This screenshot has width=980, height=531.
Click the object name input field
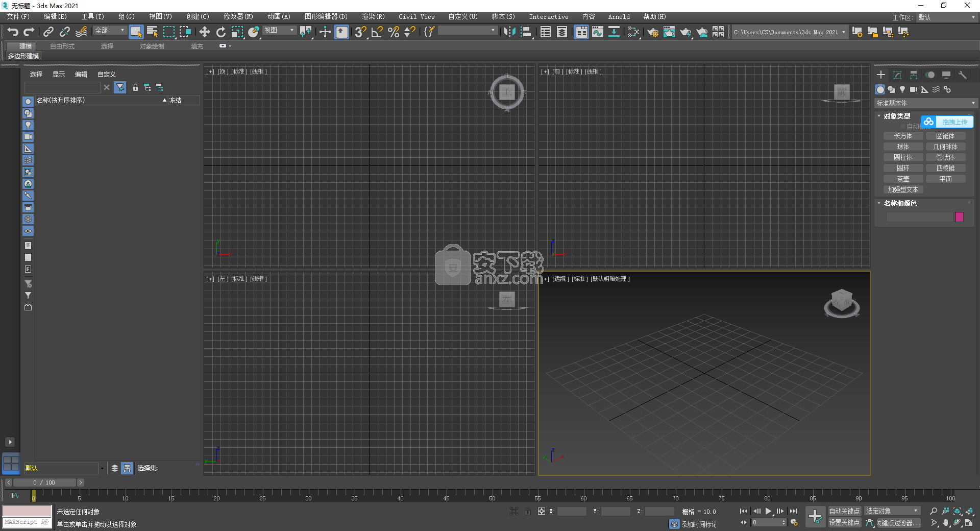point(919,217)
